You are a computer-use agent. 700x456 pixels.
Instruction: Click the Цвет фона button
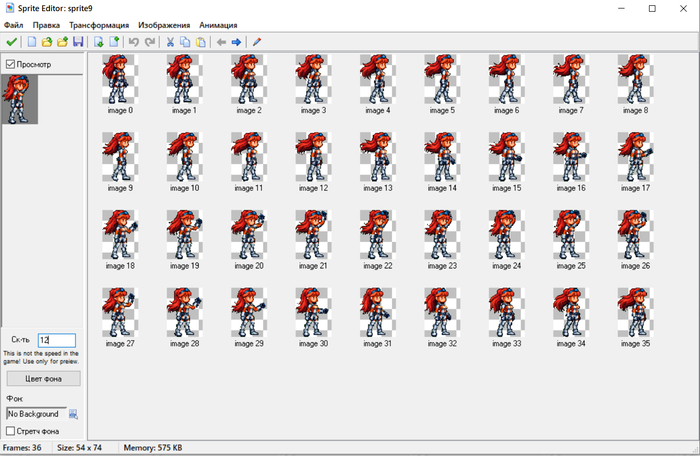point(42,379)
